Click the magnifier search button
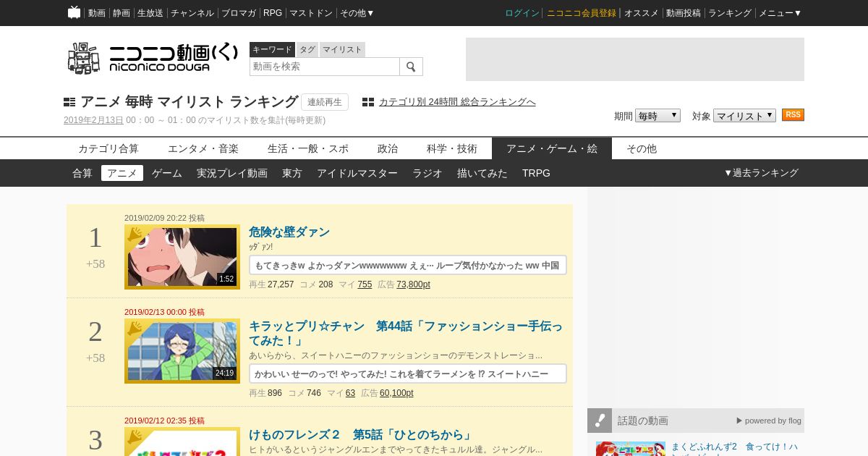The image size is (868, 456). pyautogui.click(x=411, y=67)
